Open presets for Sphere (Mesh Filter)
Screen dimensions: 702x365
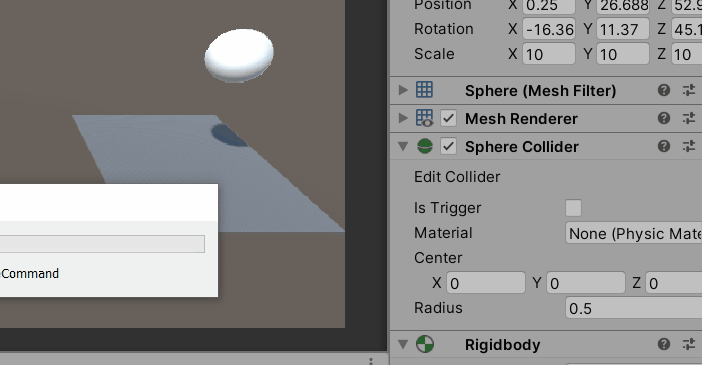[x=689, y=90]
